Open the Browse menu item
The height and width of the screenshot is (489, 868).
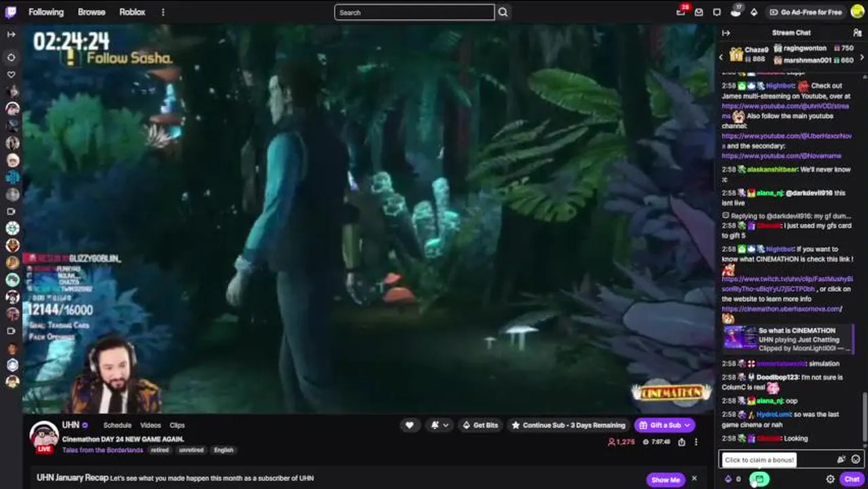click(91, 12)
